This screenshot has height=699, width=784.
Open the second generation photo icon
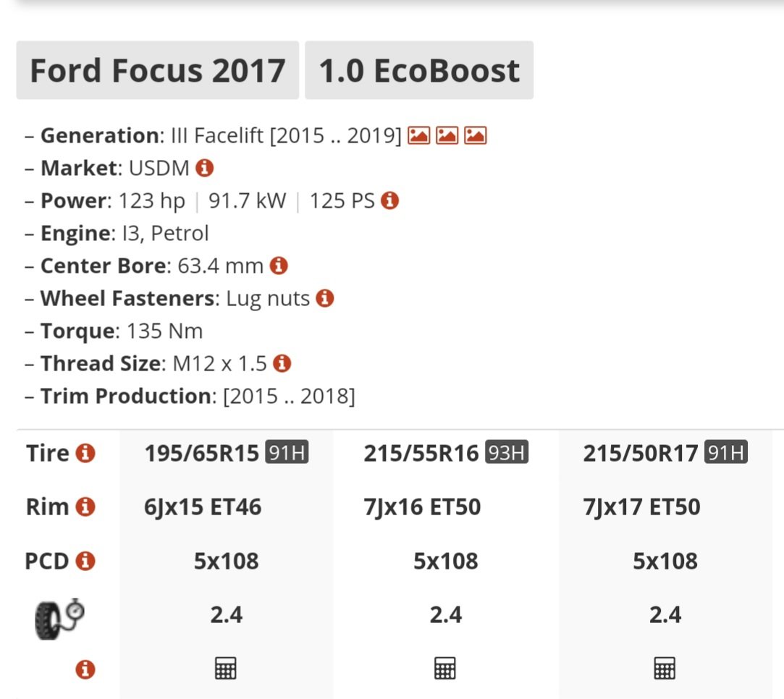pos(447,135)
